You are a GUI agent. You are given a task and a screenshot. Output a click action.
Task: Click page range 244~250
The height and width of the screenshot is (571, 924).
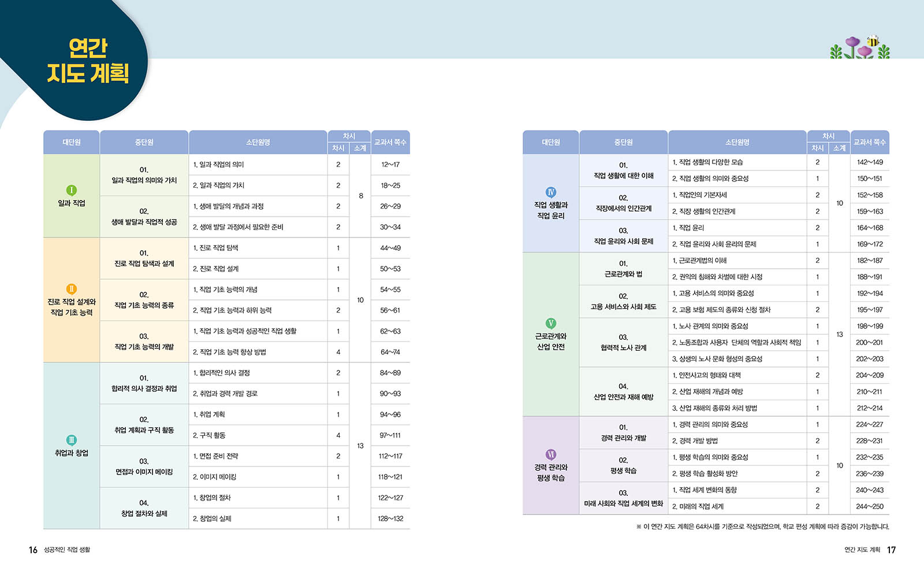(870, 506)
